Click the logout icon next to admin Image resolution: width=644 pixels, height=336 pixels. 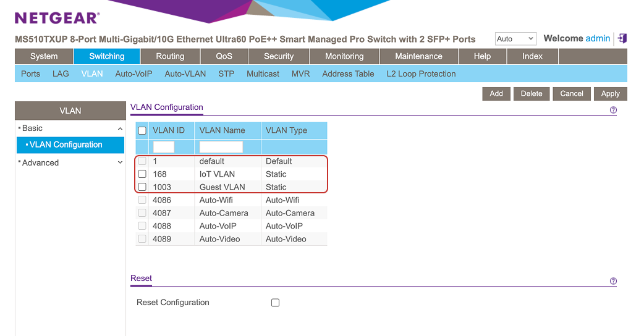pos(622,38)
